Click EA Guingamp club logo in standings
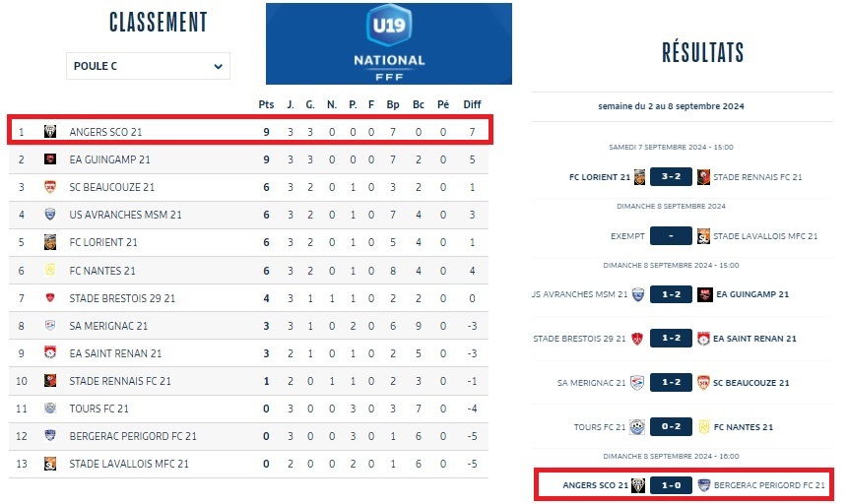The image size is (848, 504). [x=49, y=159]
